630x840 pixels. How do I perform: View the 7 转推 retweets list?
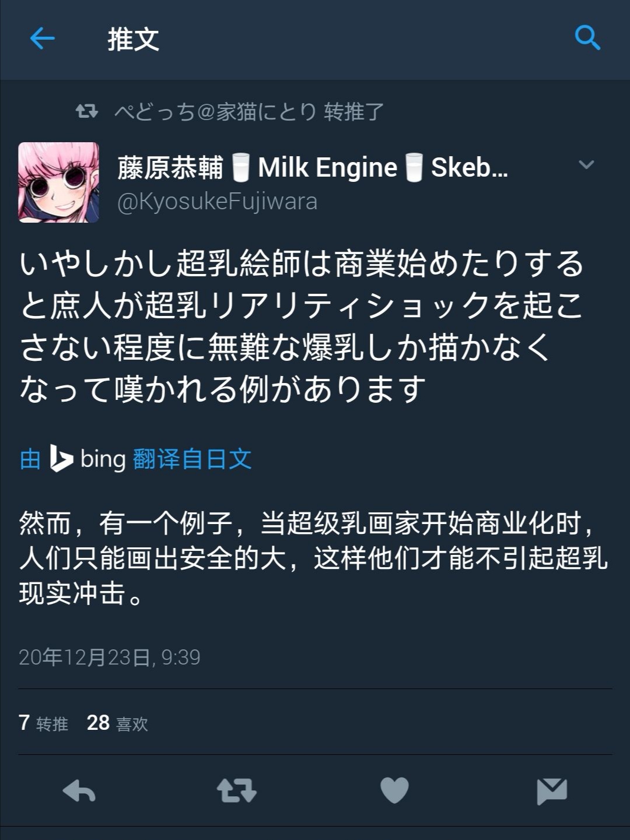click(43, 723)
